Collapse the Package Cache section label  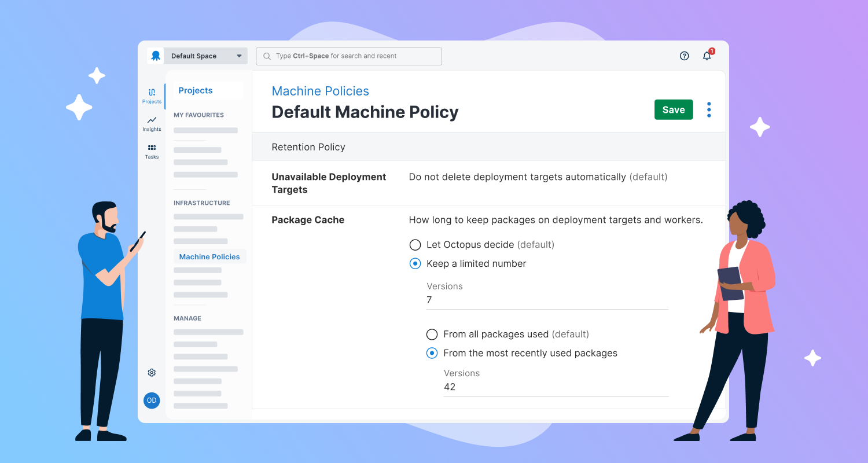pos(308,220)
